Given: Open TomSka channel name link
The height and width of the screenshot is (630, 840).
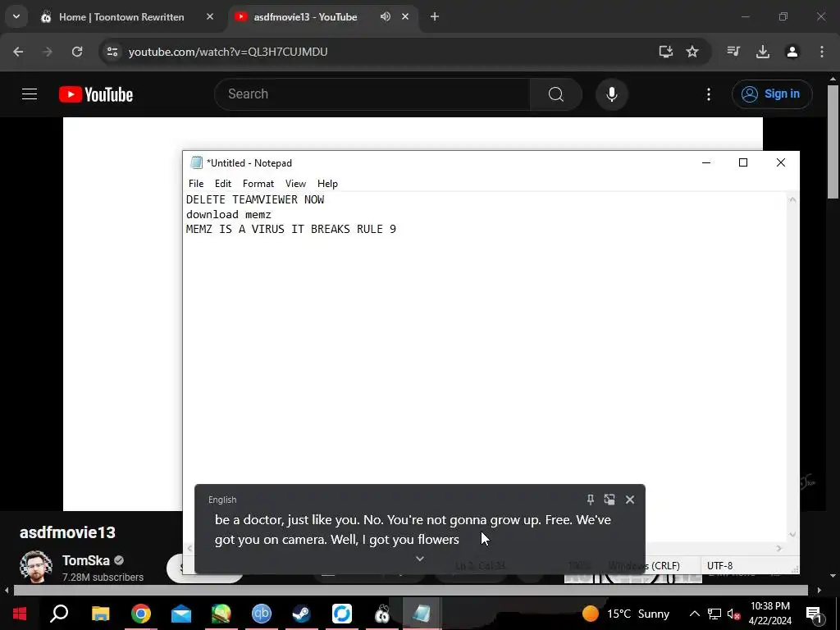Looking at the screenshot, I should tap(85, 560).
